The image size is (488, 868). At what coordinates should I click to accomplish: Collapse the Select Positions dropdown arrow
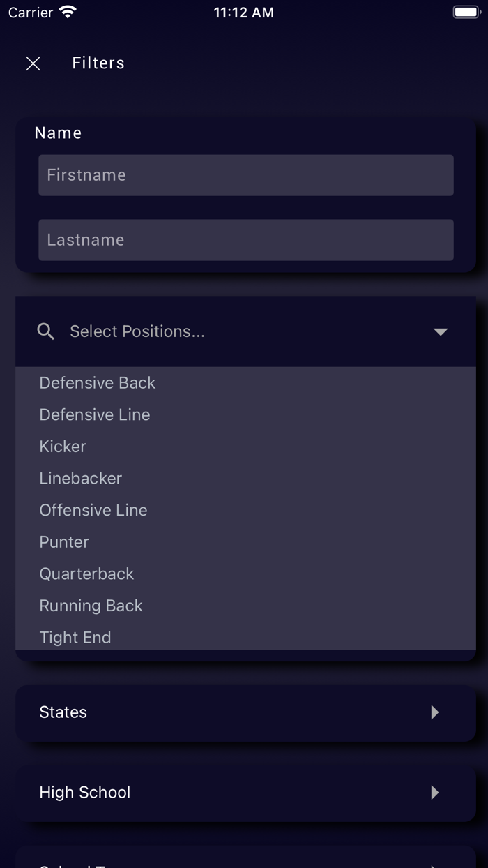click(x=440, y=331)
